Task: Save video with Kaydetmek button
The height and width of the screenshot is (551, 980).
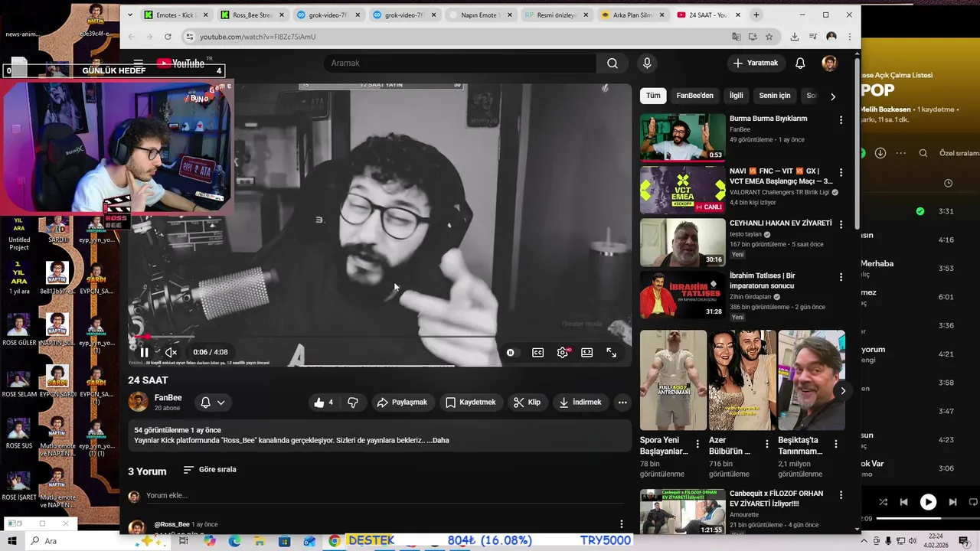Action: coord(471,403)
